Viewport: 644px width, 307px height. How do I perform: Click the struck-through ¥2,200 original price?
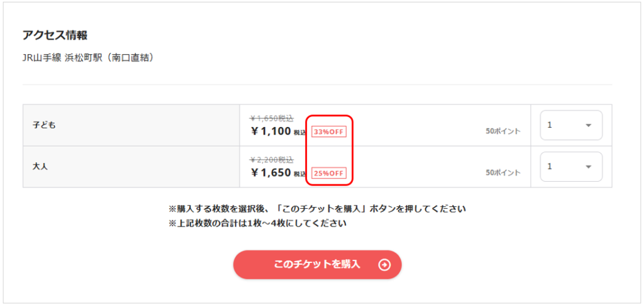click(272, 160)
